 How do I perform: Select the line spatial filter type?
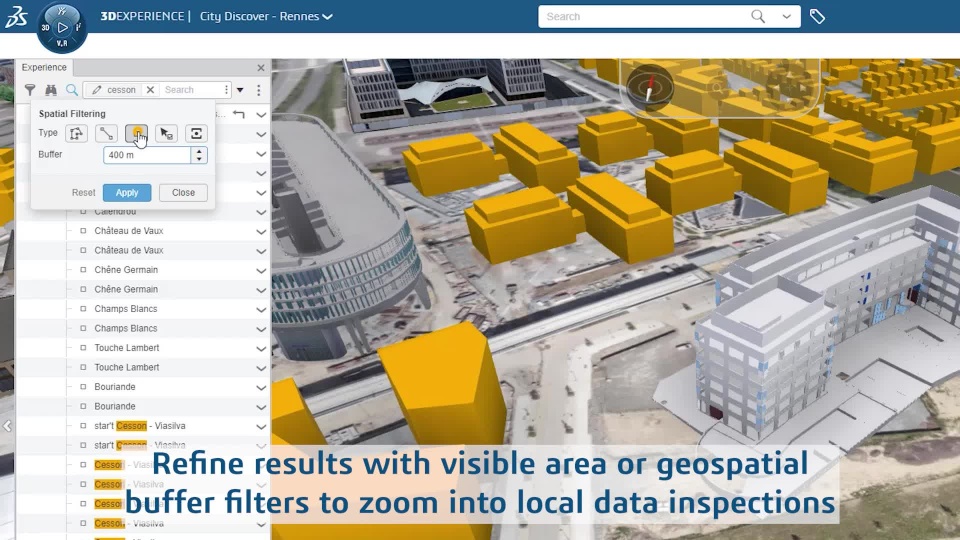click(107, 133)
